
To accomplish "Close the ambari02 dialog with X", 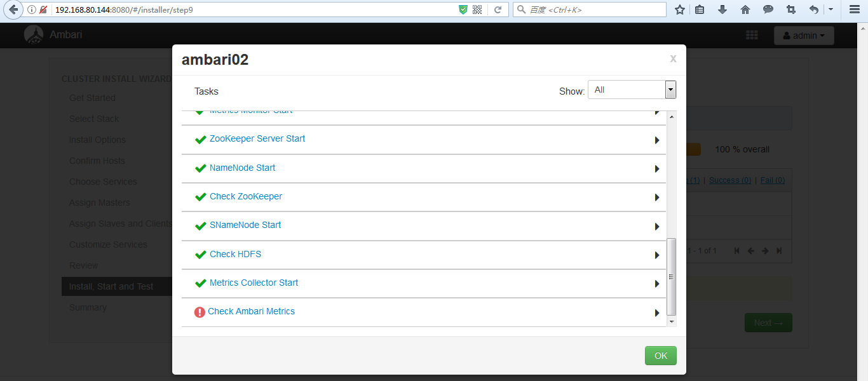I will (x=673, y=59).
